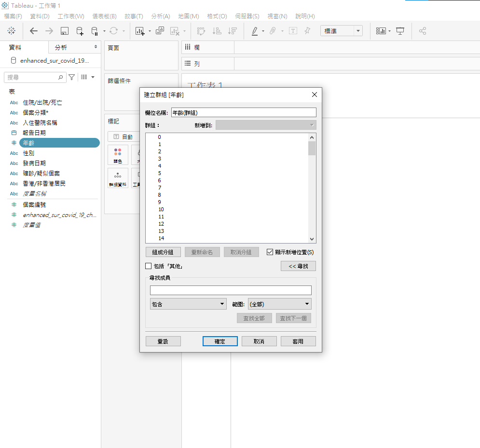Open the 包含 match type dropdown
The width and height of the screenshot is (480, 448).
(x=188, y=304)
